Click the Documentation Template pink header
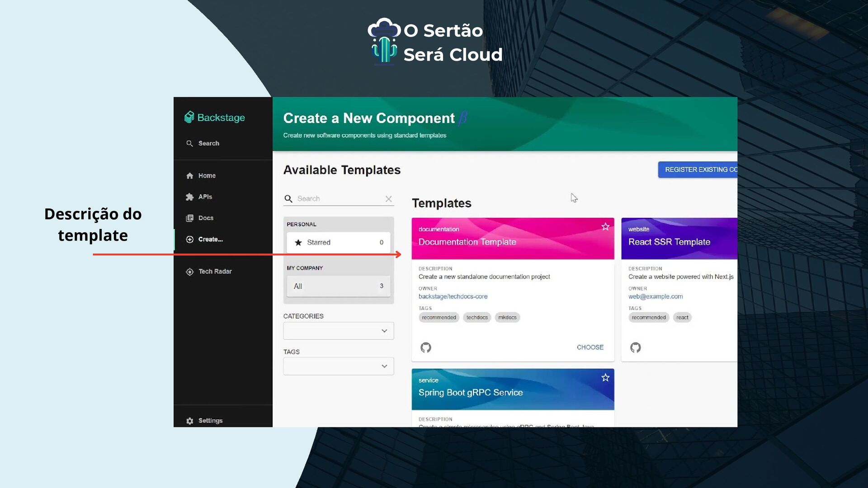 [x=513, y=239]
